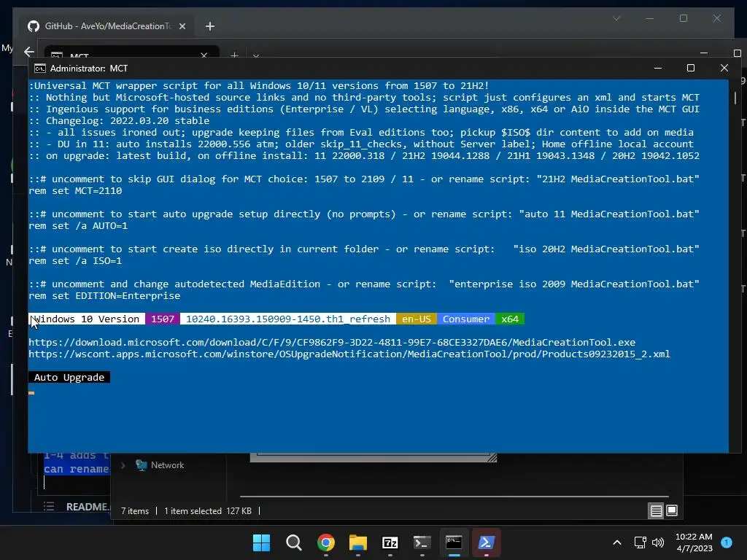The height and width of the screenshot is (560, 747).
Task: Click the purple 1507 version label
Action: click(163, 319)
